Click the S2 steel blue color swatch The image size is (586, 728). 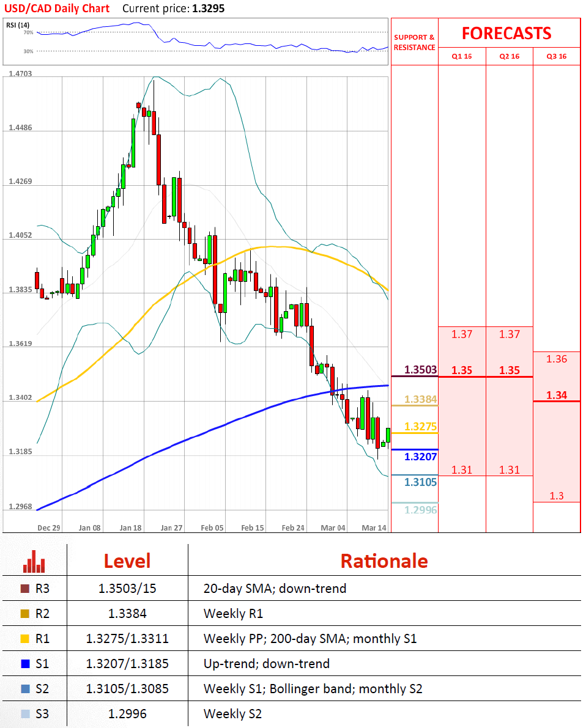tap(25, 689)
